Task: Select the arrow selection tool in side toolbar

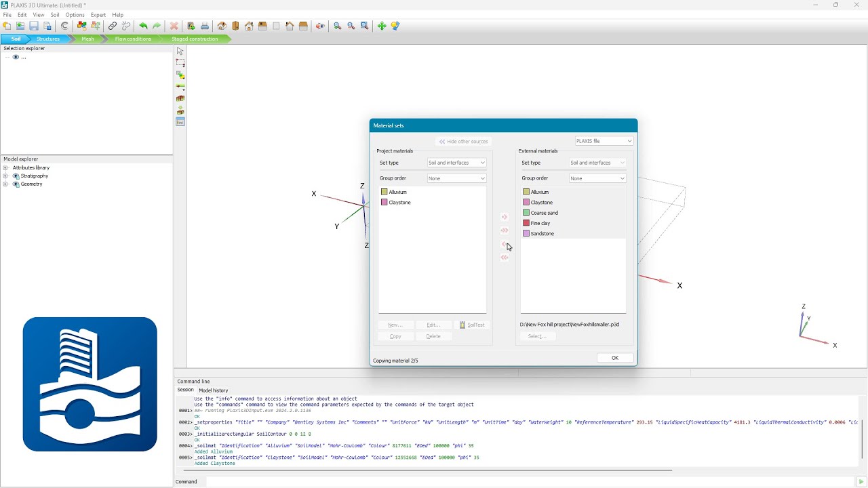Action: 180,52
